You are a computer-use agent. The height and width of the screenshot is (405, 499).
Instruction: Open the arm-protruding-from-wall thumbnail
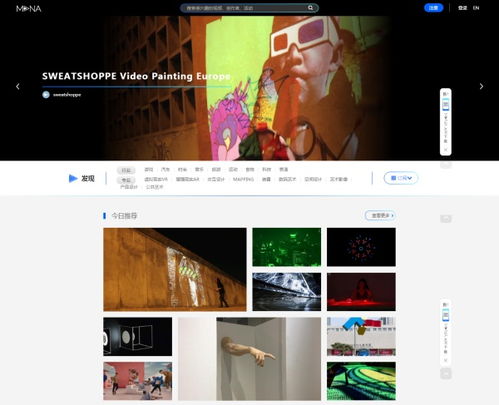tap(250, 359)
